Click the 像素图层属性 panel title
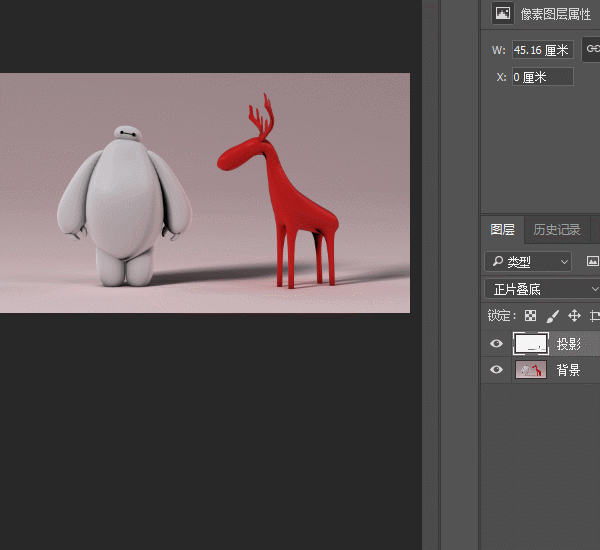 pos(556,14)
